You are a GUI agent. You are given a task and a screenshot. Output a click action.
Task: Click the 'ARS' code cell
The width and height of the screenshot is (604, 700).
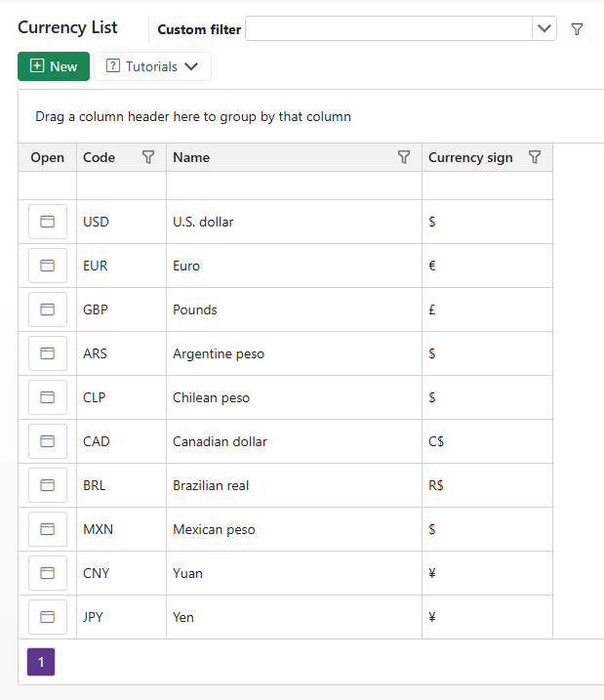[x=121, y=353]
